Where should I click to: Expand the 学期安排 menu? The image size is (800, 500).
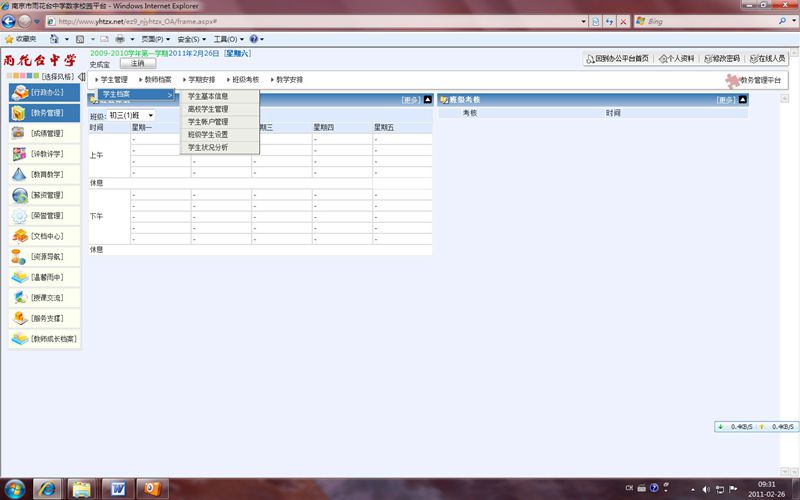coord(199,79)
